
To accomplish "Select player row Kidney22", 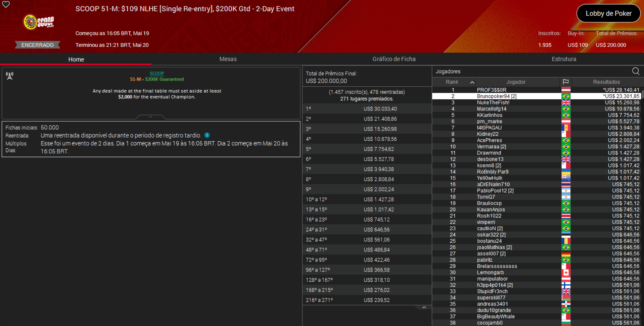I will coord(536,134).
